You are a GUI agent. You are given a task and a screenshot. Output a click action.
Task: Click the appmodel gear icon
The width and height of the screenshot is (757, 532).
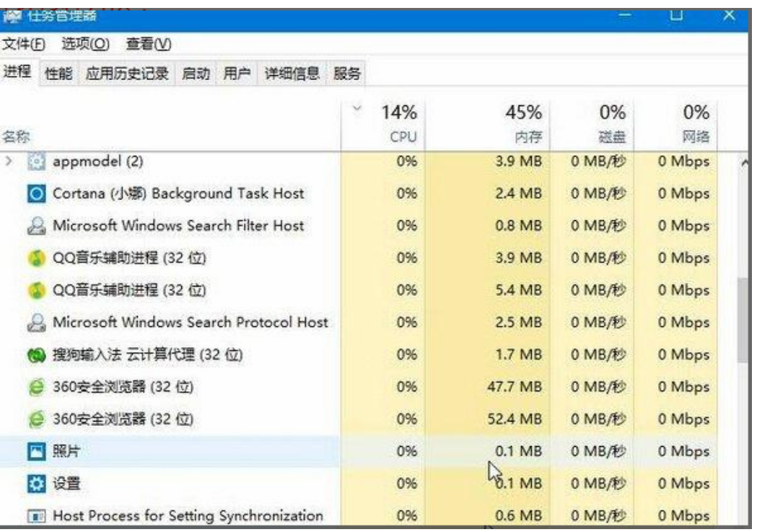pos(37,162)
